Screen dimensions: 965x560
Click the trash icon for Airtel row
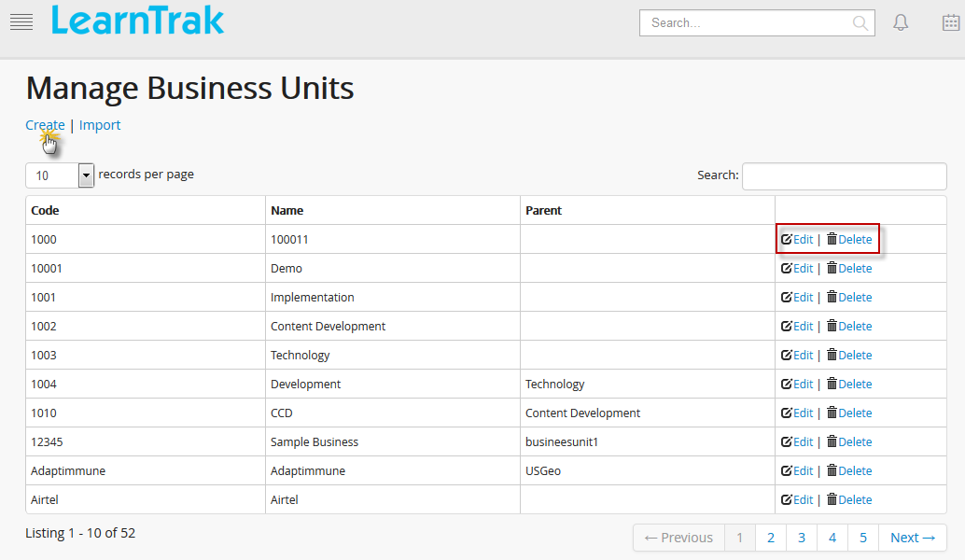point(832,499)
